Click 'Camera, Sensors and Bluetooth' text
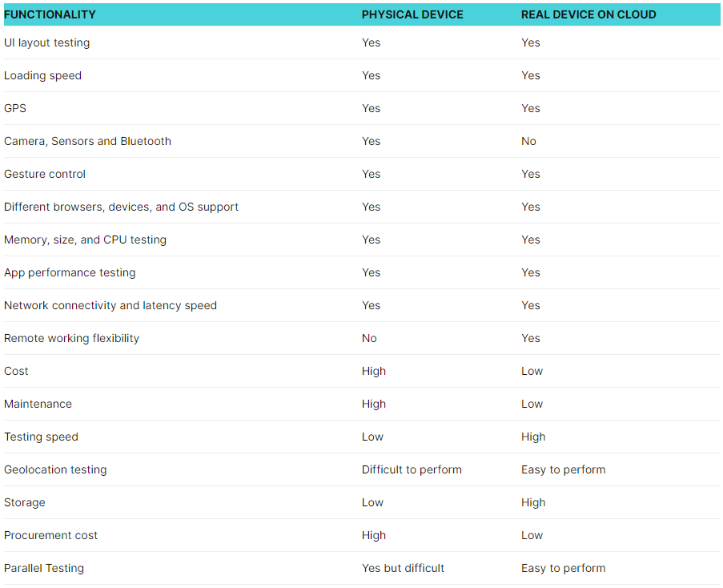Viewport: 723px width, 588px height. point(87,141)
